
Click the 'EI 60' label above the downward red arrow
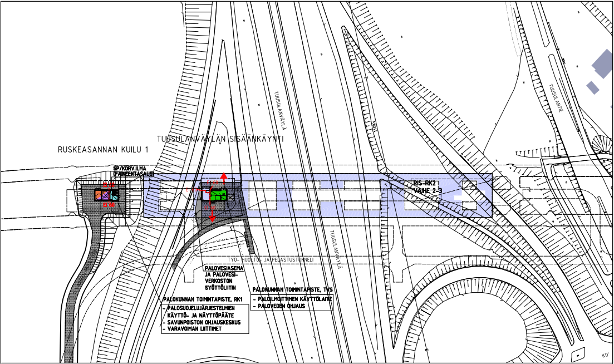tap(210, 208)
